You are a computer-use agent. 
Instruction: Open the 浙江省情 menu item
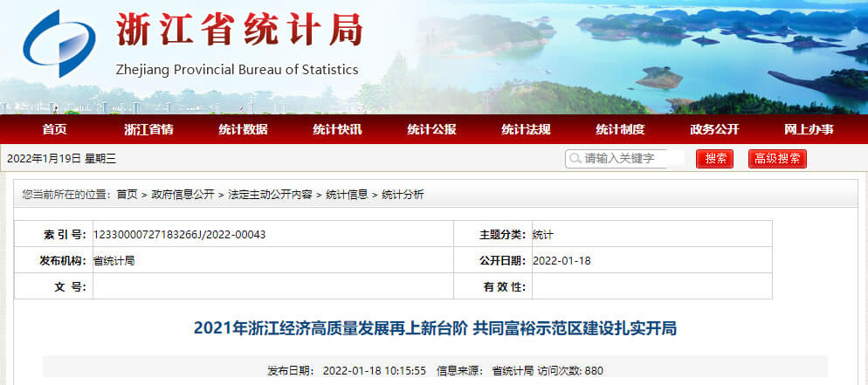[x=148, y=129]
